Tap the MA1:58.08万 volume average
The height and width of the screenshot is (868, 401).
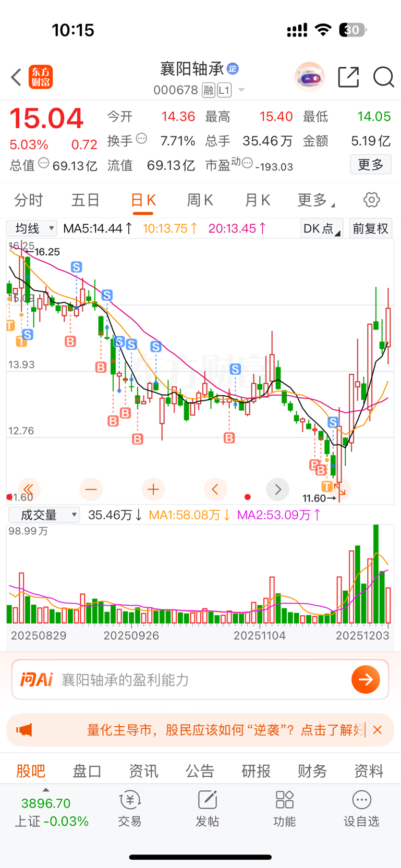point(190,515)
